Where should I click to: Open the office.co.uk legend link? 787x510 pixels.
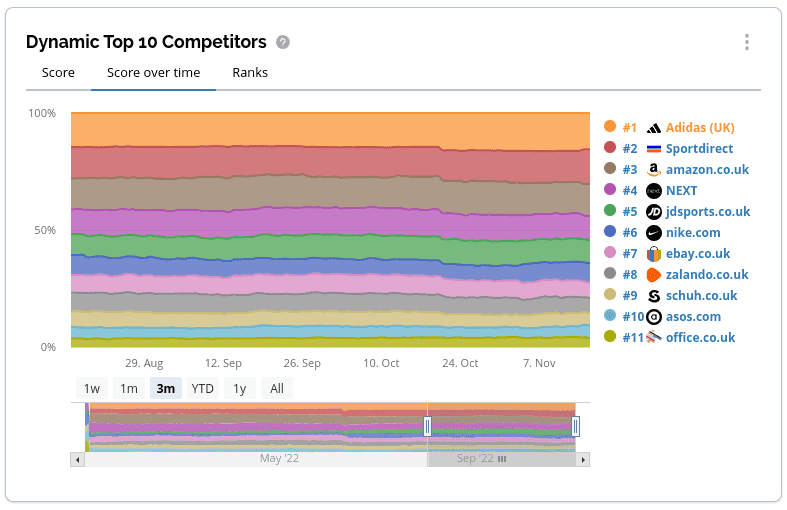(701, 338)
